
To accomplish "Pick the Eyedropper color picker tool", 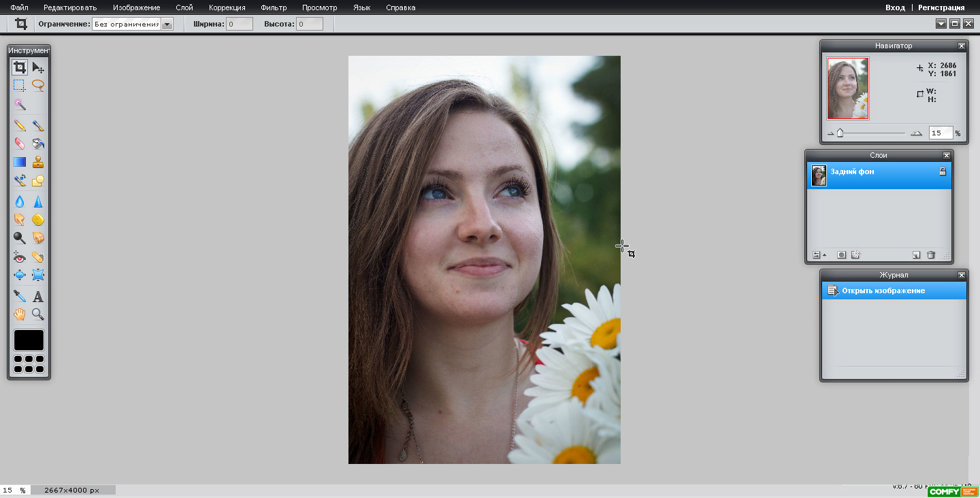I will pyautogui.click(x=20, y=297).
